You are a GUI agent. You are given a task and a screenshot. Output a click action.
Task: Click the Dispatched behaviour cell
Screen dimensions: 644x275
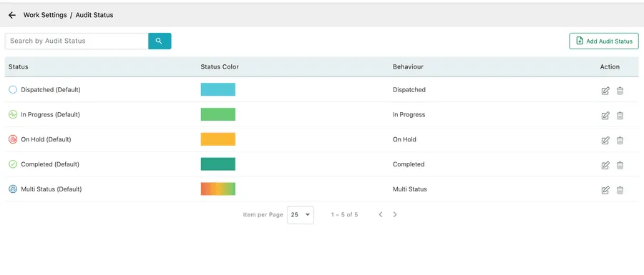click(x=409, y=89)
